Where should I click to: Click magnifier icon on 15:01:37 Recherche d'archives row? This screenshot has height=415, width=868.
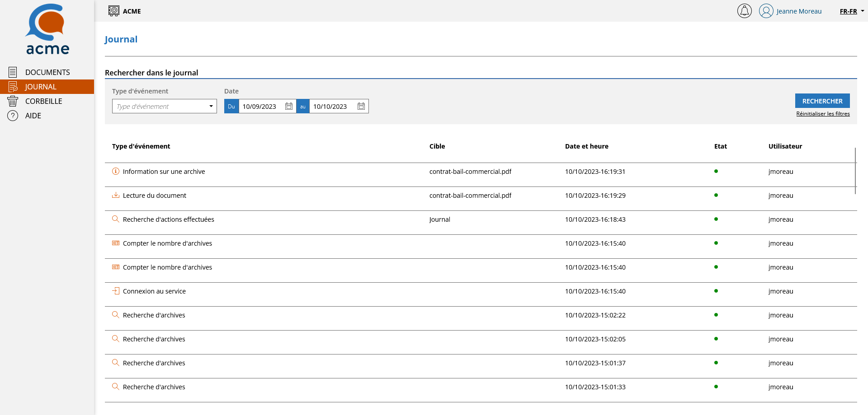(116, 363)
